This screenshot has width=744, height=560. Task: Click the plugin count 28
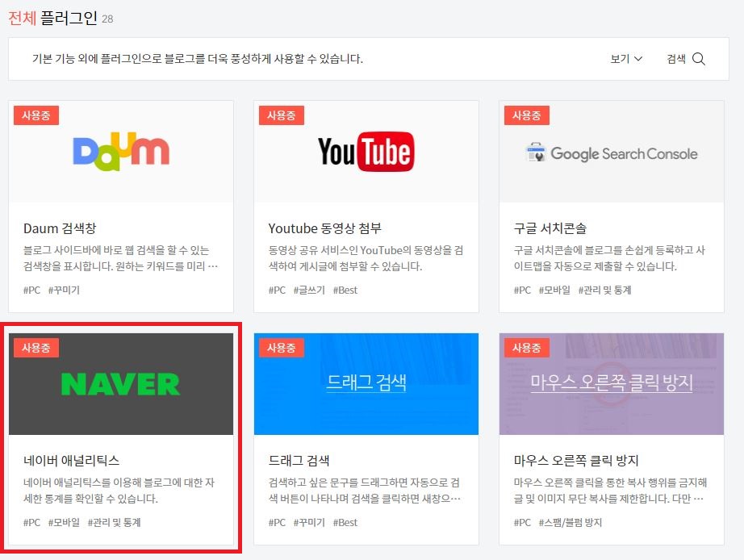107,19
